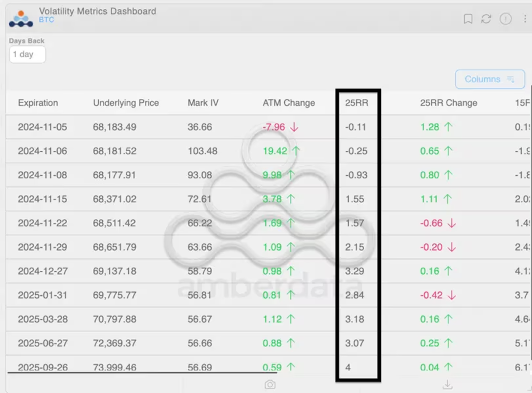Viewport: 532px width, 393px height.
Task: Click Mark IV value 72.61
Action: (199, 199)
